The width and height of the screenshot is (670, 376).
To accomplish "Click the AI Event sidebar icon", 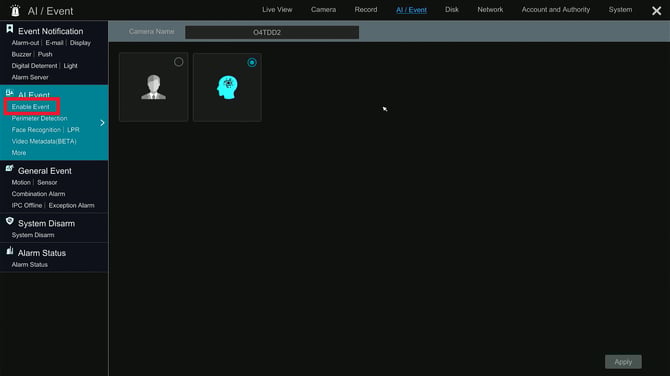I will coord(9,93).
